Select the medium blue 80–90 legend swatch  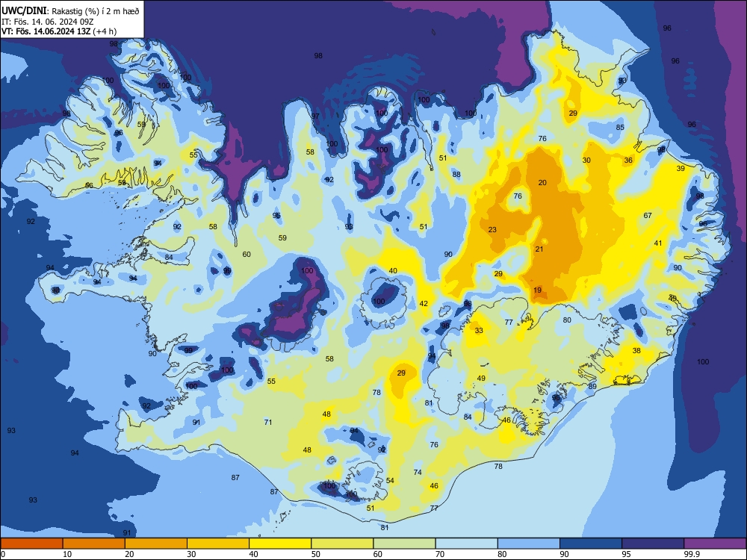[x=529, y=544]
